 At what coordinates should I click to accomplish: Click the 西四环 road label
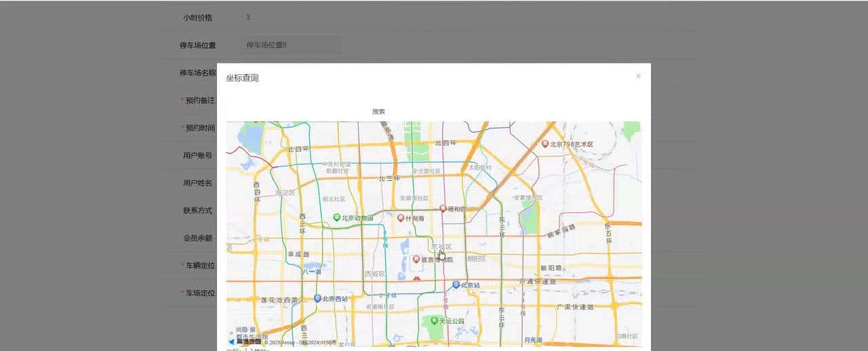click(257, 193)
